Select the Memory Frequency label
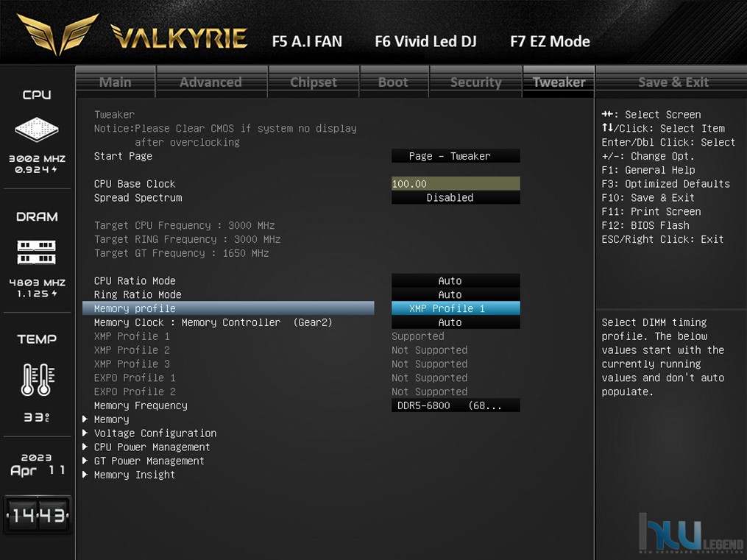This screenshot has width=747, height=560. pyautogui.click(x=141, y=405)
